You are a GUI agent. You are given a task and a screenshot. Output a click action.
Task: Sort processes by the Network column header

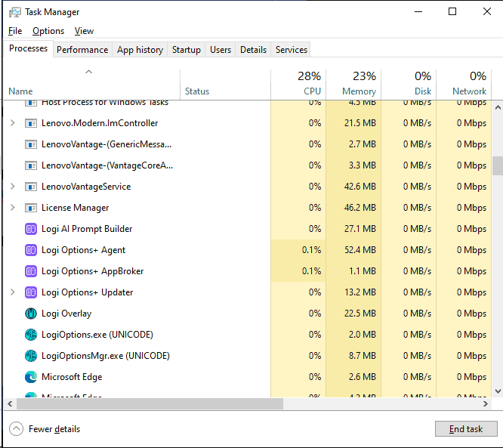click(x=464, y=84)
